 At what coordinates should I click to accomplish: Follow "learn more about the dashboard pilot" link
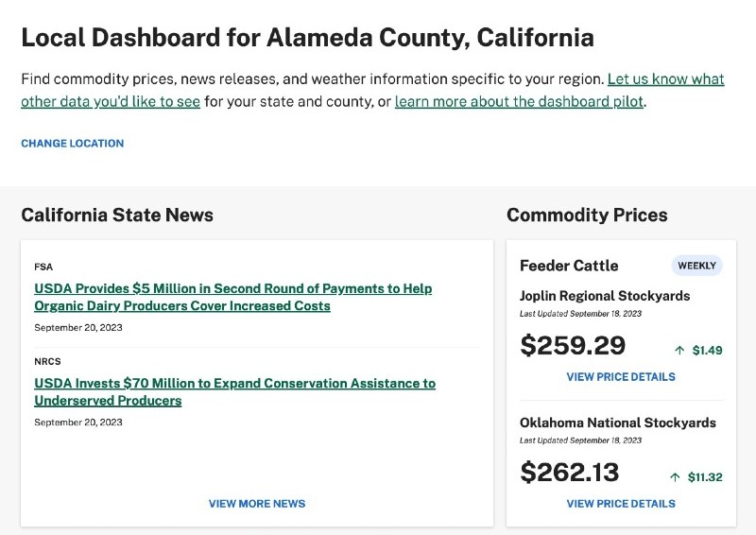(519, 102)
